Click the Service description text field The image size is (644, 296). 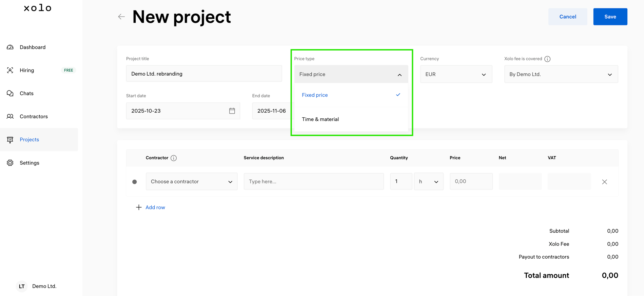click(x=313, y=181)
